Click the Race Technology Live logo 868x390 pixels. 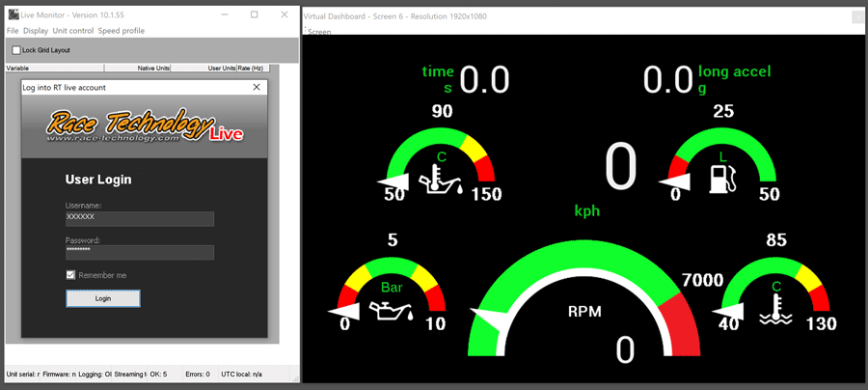[x=144, y=125]
